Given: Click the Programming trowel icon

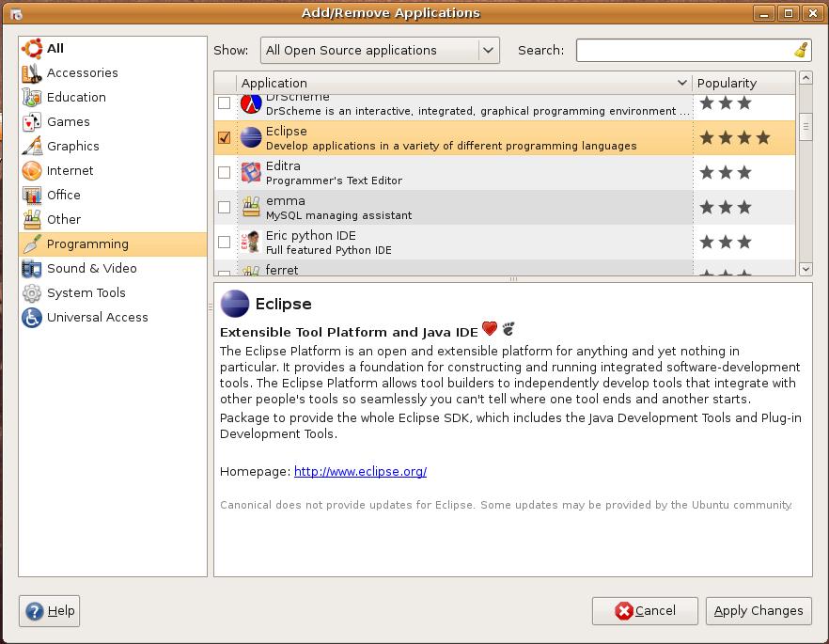Looking at the screenshot, I should pyautogui.click(x=32, y=244).
